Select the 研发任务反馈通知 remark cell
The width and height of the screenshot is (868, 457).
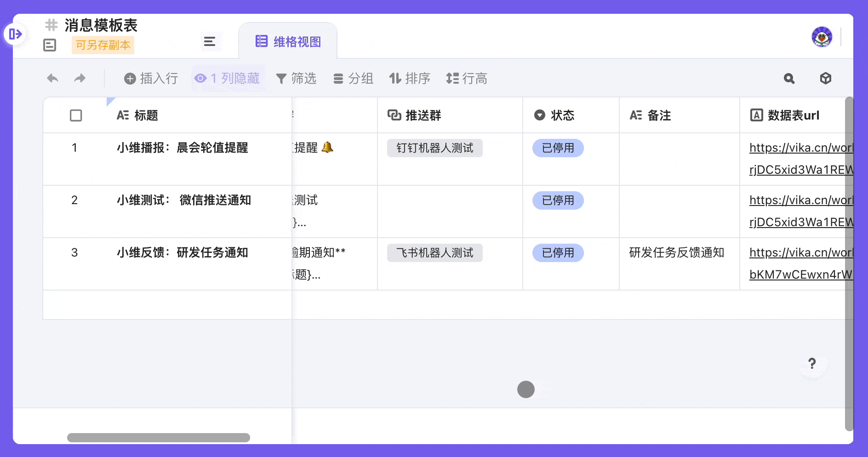coord(680,264)
